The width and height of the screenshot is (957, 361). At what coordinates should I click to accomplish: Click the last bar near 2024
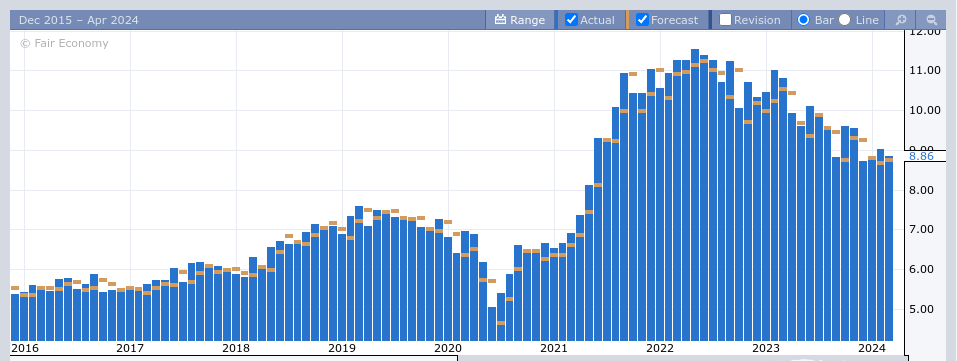pos(889,249)
